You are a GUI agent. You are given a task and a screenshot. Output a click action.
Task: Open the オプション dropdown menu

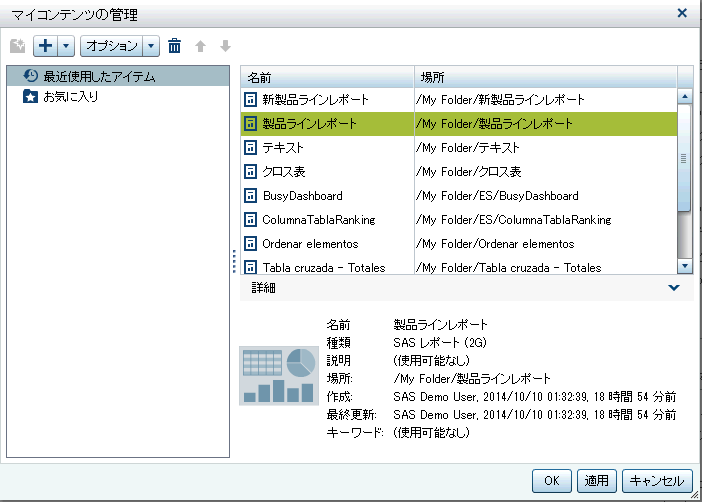pyautogui.click(x=119, y=46)
